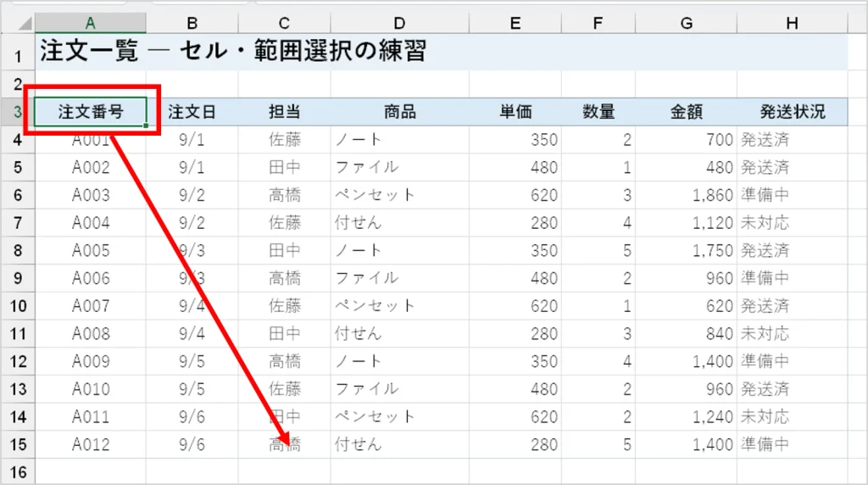Select row 12 header

(x=18, y=361)
